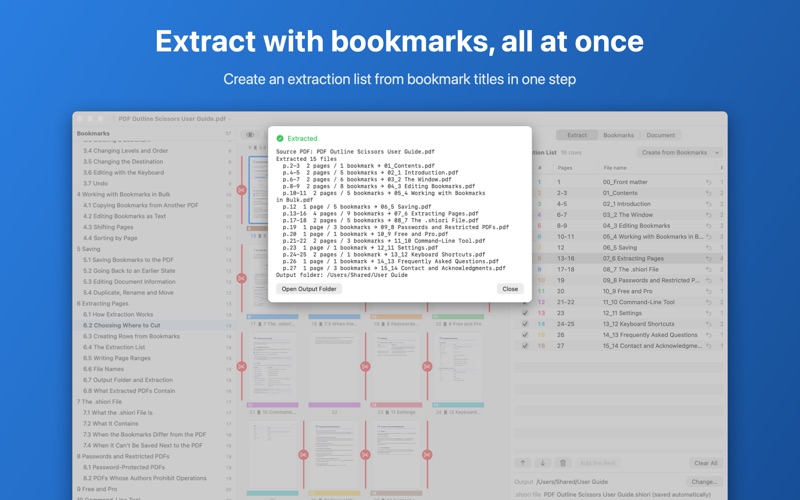This screenshot has height=500, width=800.
Task: Click file name 09_8 Passwords and Restricted P…
Action: click(x=651, y=281)
